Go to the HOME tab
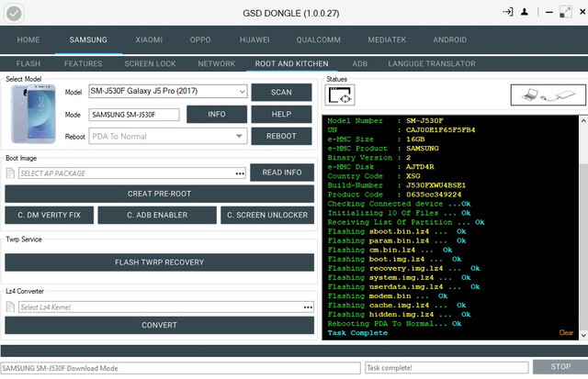 [28, 39]
